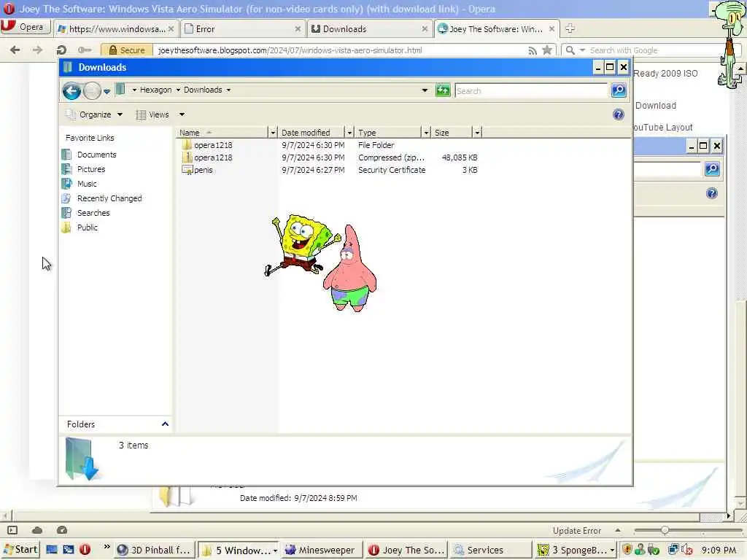Click the explorer search magnifier button

click(x=619, y=90)
